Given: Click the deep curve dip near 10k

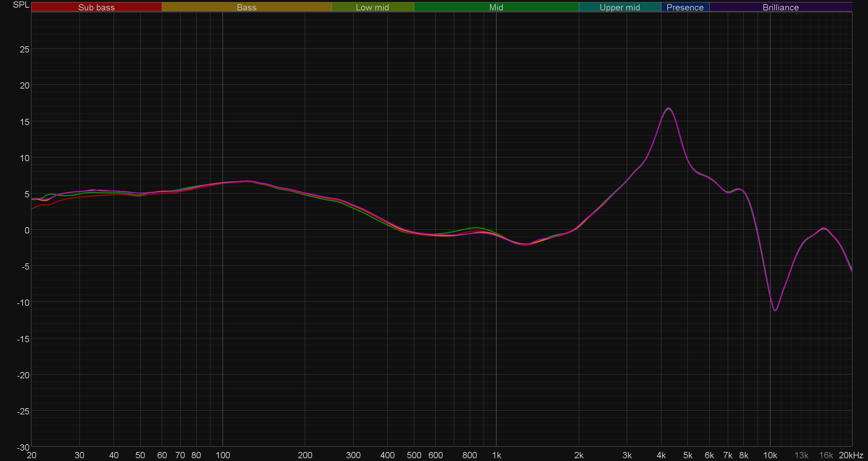Looking at the screenshot, I should pos(775,310).
